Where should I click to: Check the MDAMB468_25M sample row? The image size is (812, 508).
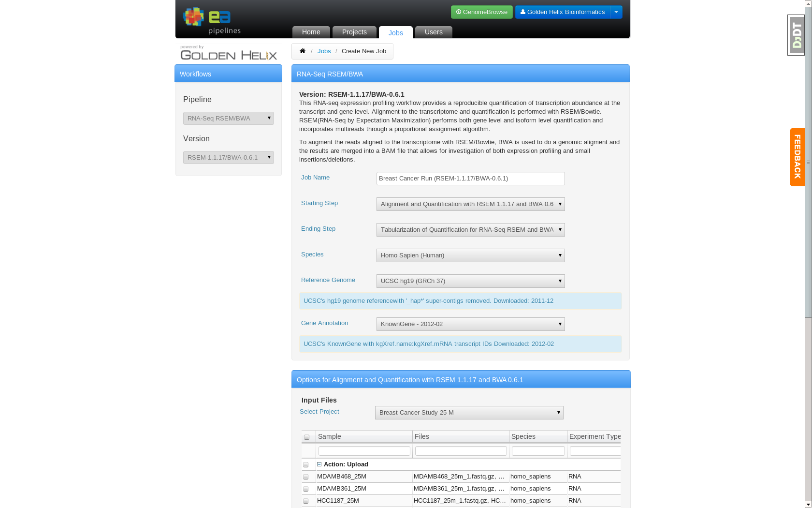pyautogui.click(x=306, y=477)
